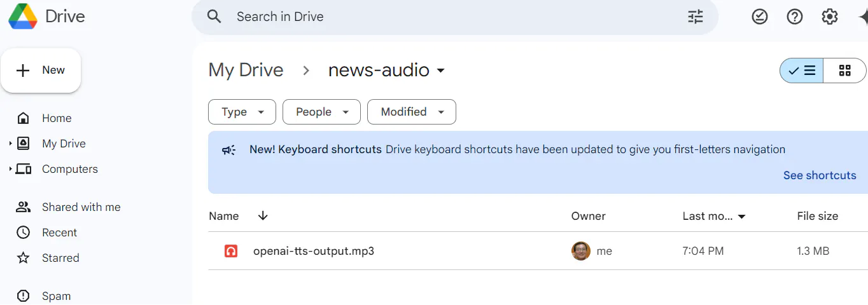Open the Type filter dropdown

[x=242, y=112]
